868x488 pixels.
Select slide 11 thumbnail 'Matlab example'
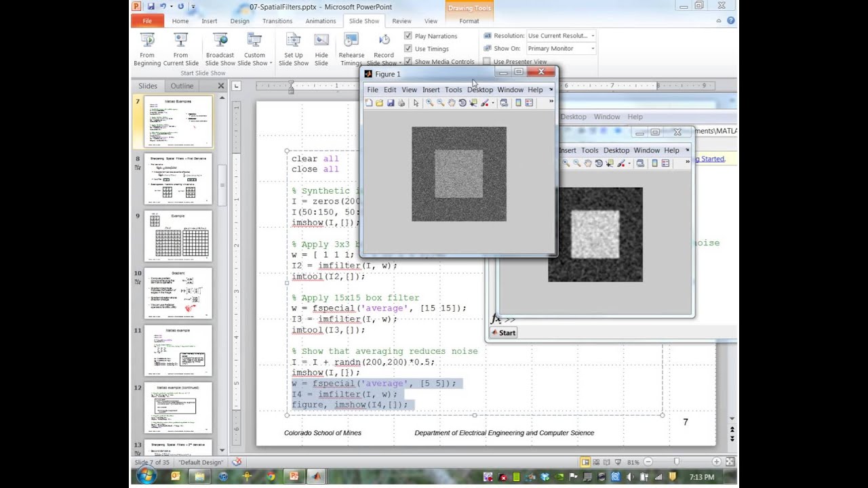178,350
